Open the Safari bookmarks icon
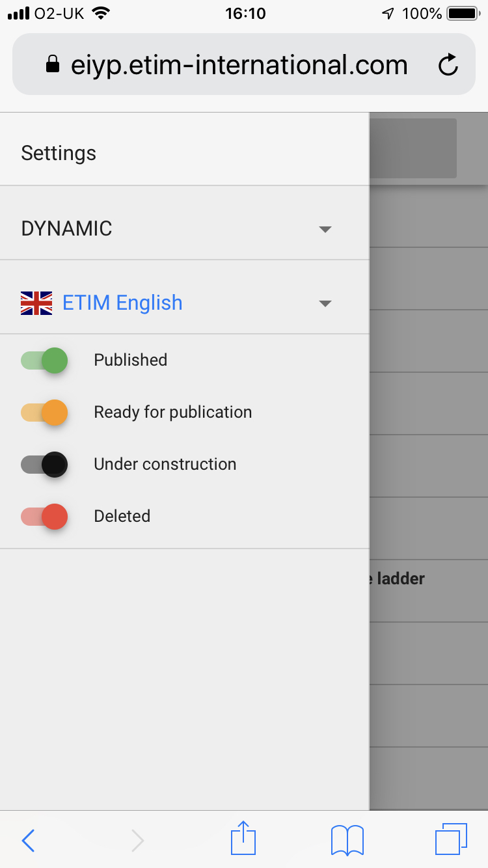Viewport: 488px width, 868px height. (347, 839)
